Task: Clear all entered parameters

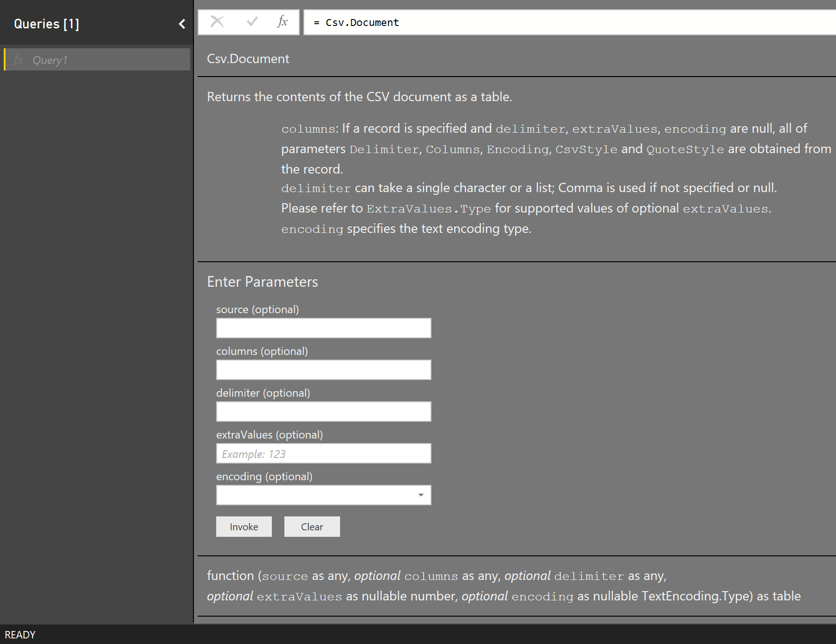Action: tap(312, 527)
